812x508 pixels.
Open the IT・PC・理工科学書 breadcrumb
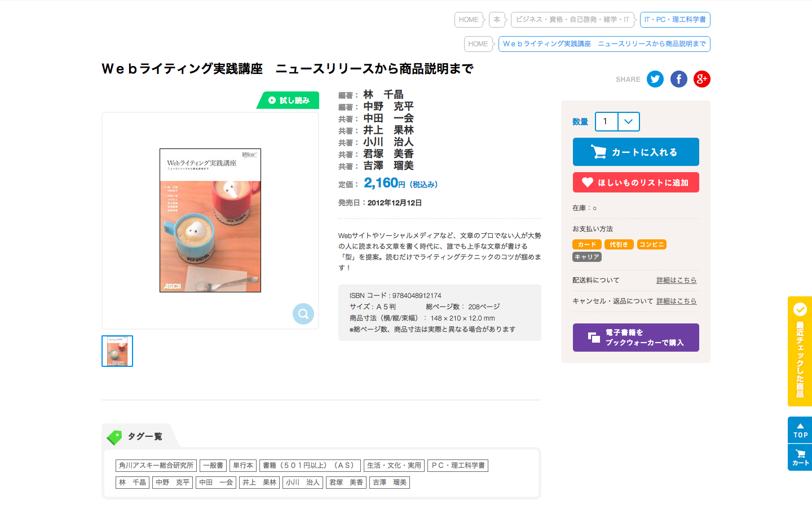click(x=675, y=20)
